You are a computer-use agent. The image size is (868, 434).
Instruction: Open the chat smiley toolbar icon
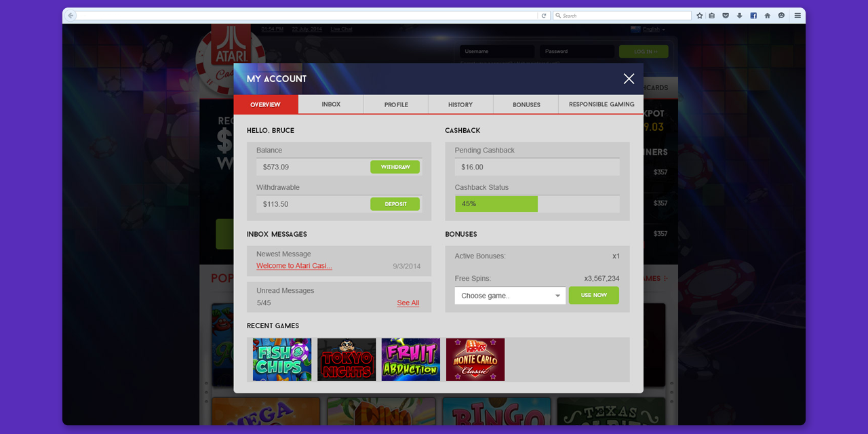(781, 16)
